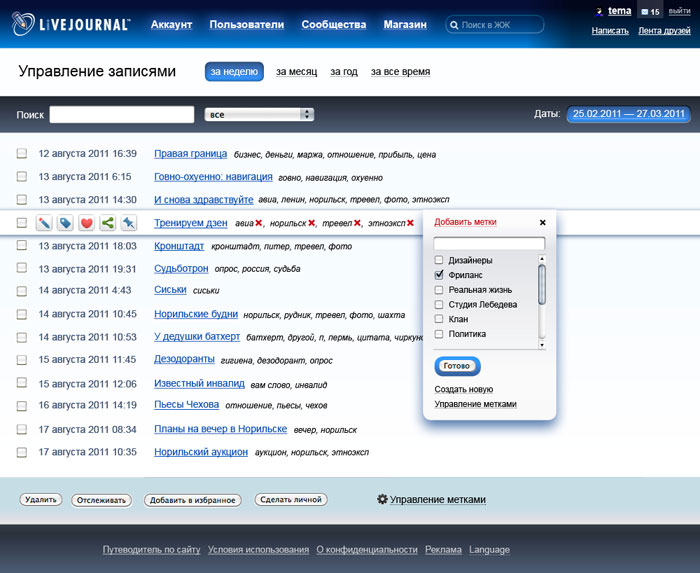Screen dimensions: 700x573
Task: Remove the авиа tag with its red X
Action: coord(258,223)
